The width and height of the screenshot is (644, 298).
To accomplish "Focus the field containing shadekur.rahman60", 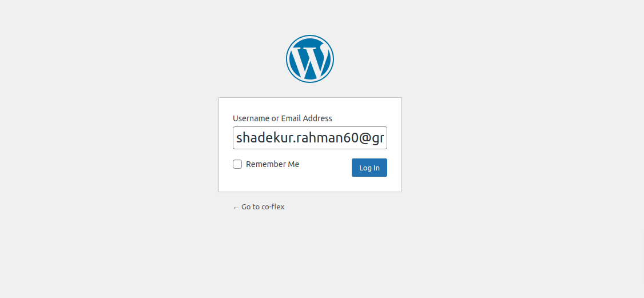I will tap(309, 138).
